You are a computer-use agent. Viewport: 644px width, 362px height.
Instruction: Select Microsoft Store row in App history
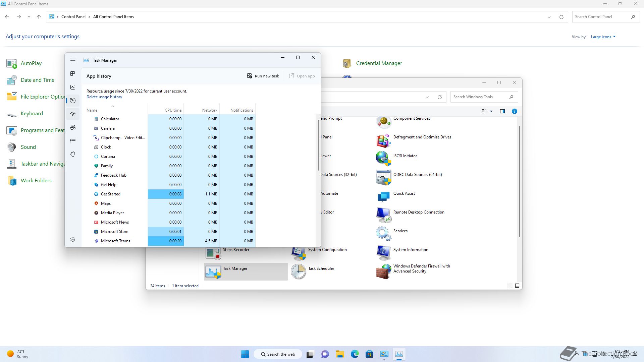(x=168, y=232)
